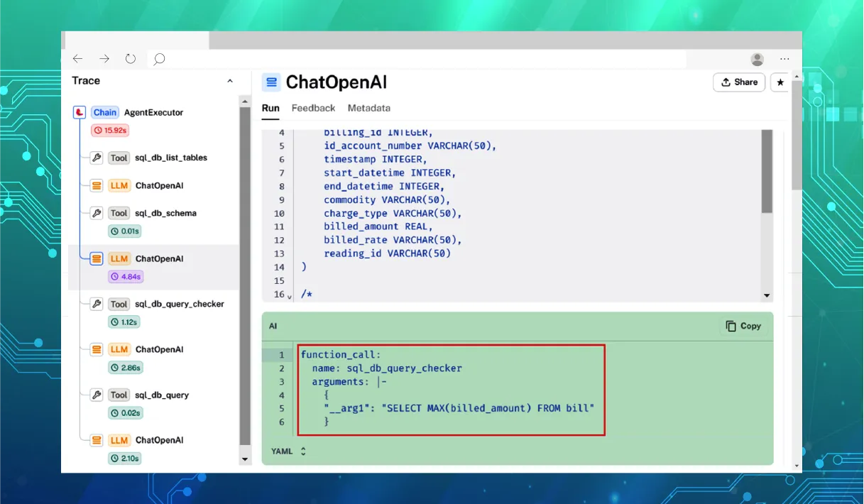Click the ChatOpenAI page title
This screenshot has width=864, height=504.
click(337, 82)
